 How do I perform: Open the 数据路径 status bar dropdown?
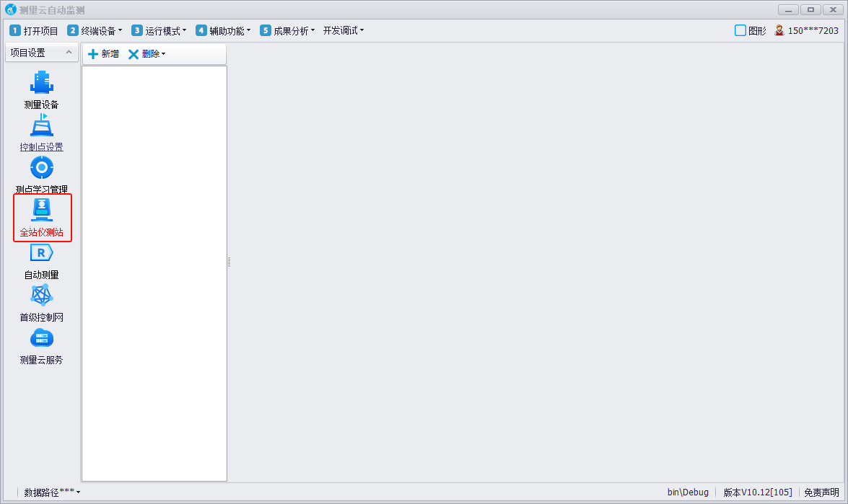click(x=52, y=492)
